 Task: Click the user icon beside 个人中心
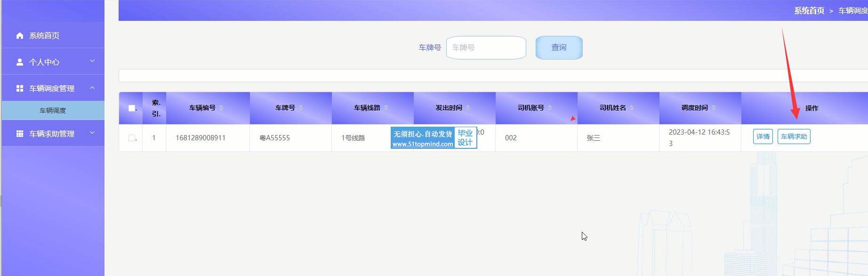tap(20, 62)
